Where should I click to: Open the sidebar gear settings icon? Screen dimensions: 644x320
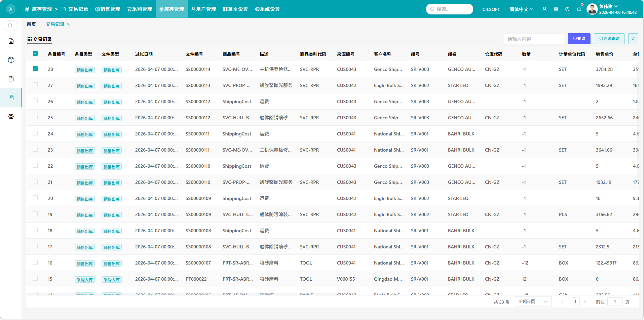coord(11,116)
